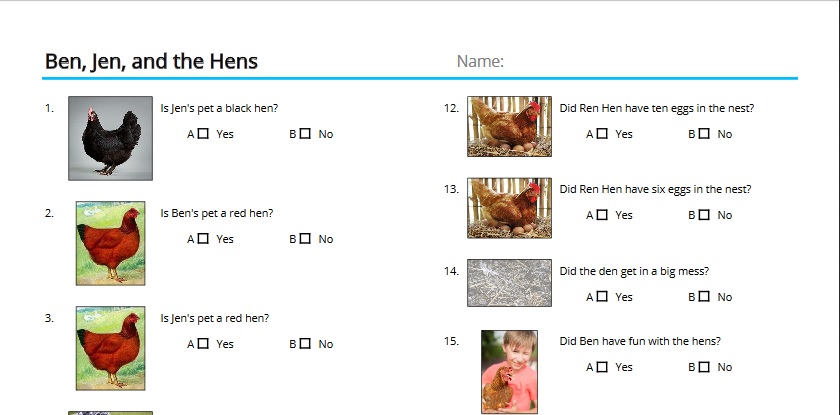This screenshot has width=840, height=415.
Task: Click the messy den image in question 14
Action: [x=509, y=283]
